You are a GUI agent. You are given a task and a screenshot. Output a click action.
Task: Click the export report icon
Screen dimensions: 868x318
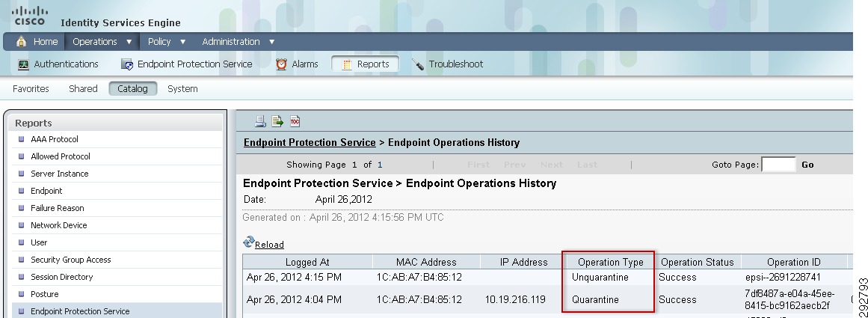[x=277, y=120]
